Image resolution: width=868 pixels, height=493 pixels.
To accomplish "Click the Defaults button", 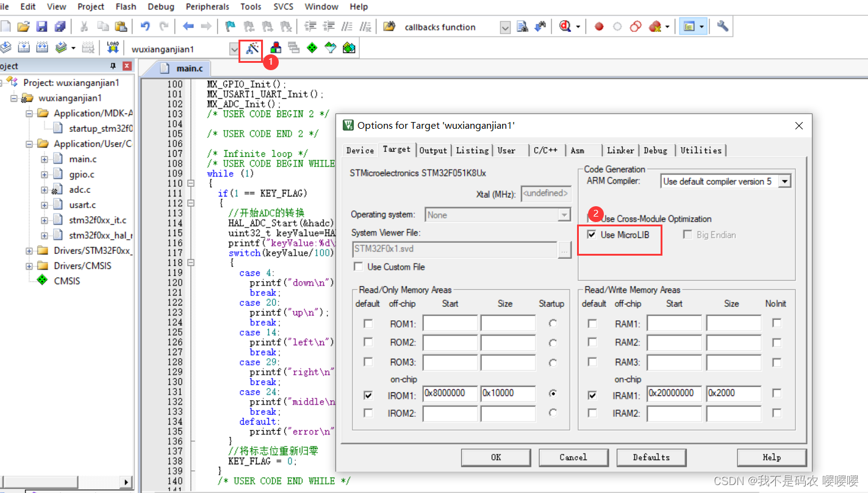I will (651, 457).
